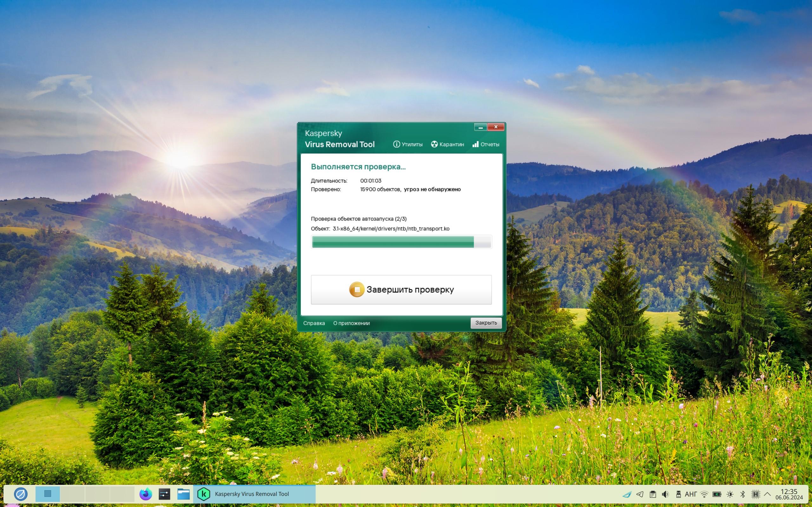Click the scan progress bar

pos(401,242)
